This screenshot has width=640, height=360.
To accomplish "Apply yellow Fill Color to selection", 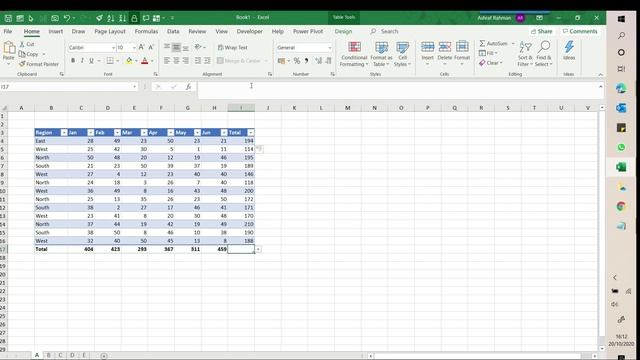I will (129, 61).
